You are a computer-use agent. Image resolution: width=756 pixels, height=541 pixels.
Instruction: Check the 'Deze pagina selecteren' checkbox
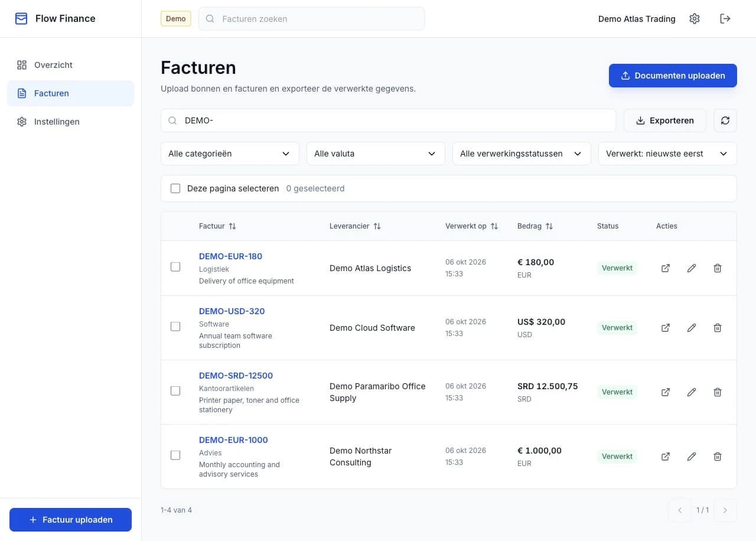(x=175, y=188)
